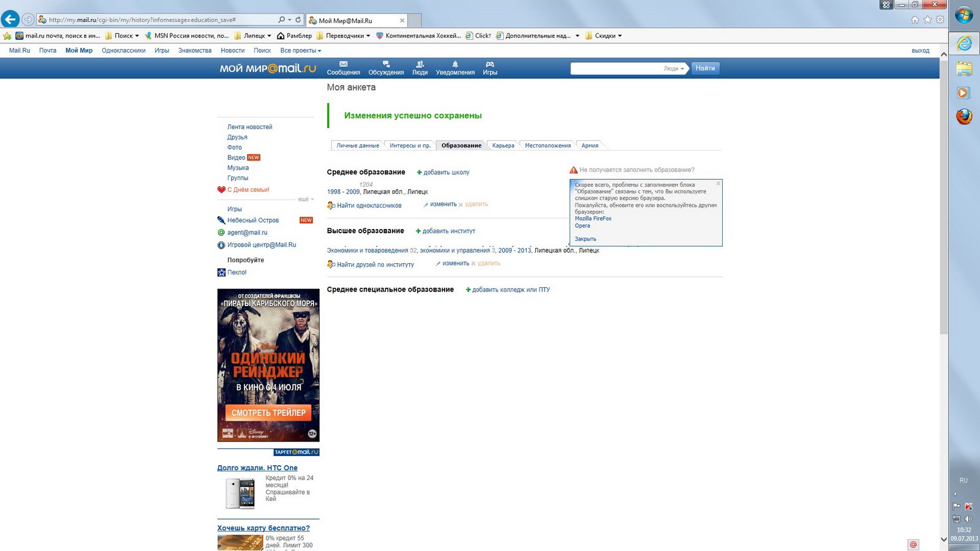980x551 pixels.
Task: Select the Образование tab
Action: pyautogui.click(x=461, y=146)
